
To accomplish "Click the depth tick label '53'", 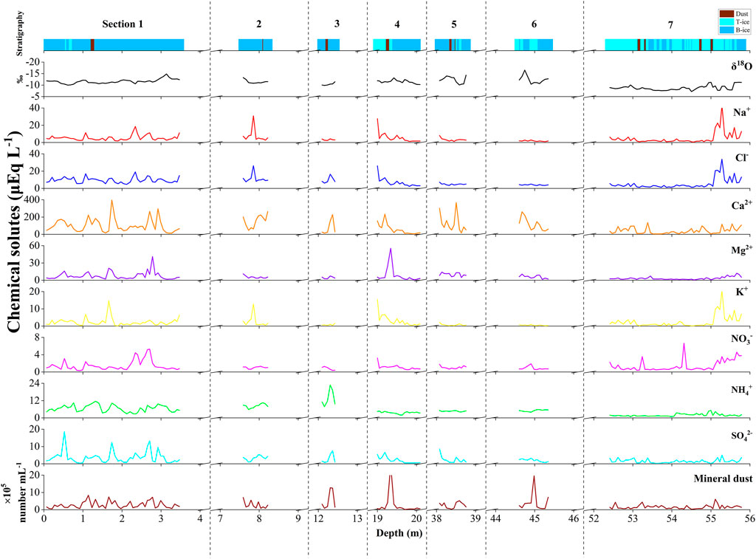I will click(633, 518).
